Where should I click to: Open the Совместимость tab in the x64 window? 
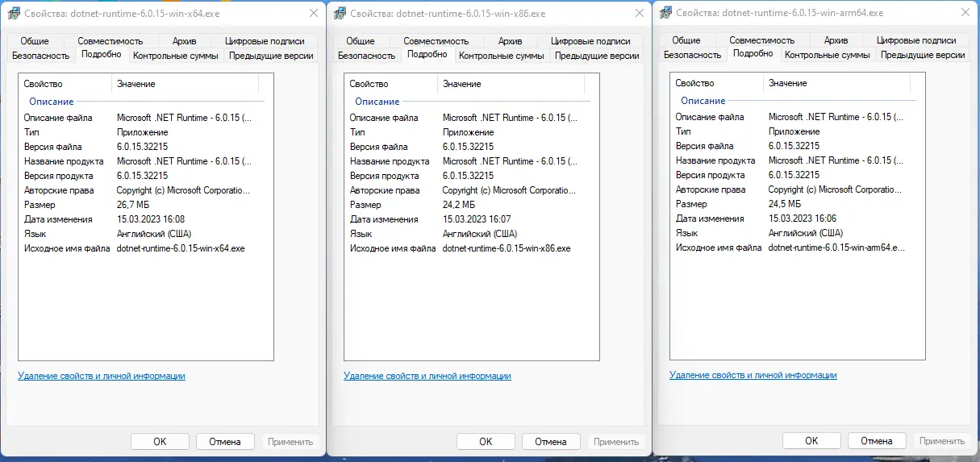pos(110,41)
